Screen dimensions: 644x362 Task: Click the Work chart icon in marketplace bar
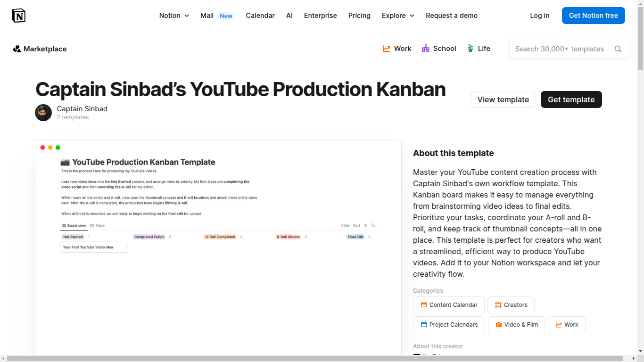(x=387, y=49)
